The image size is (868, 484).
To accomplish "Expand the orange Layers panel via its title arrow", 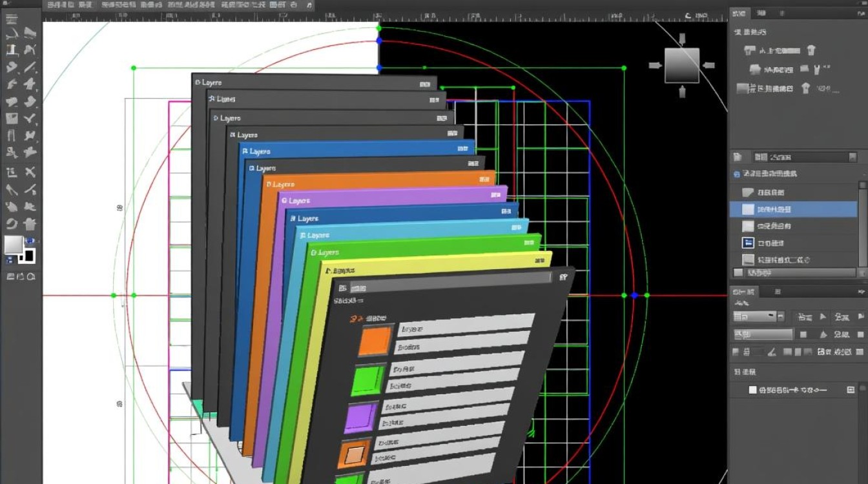I will tap(268, 185).
